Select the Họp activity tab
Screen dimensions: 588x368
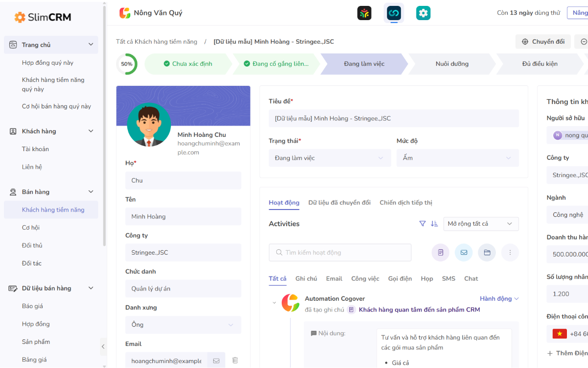(x=427, y=279)
